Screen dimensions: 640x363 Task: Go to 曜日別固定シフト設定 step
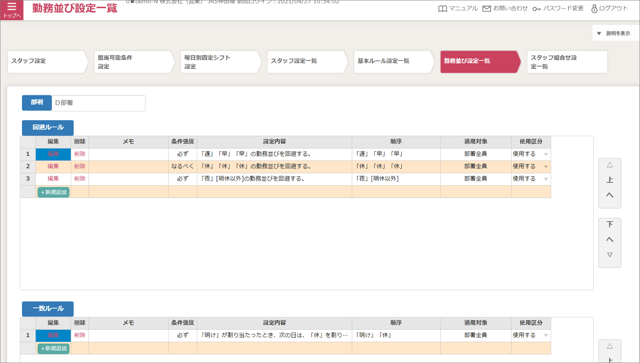pyautogui.click(x=220, y=62)
